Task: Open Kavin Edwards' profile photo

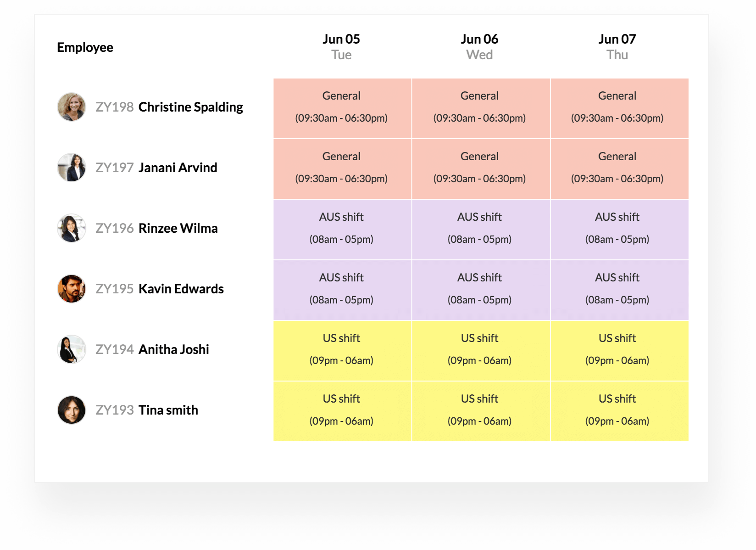Action: point(72,289)
